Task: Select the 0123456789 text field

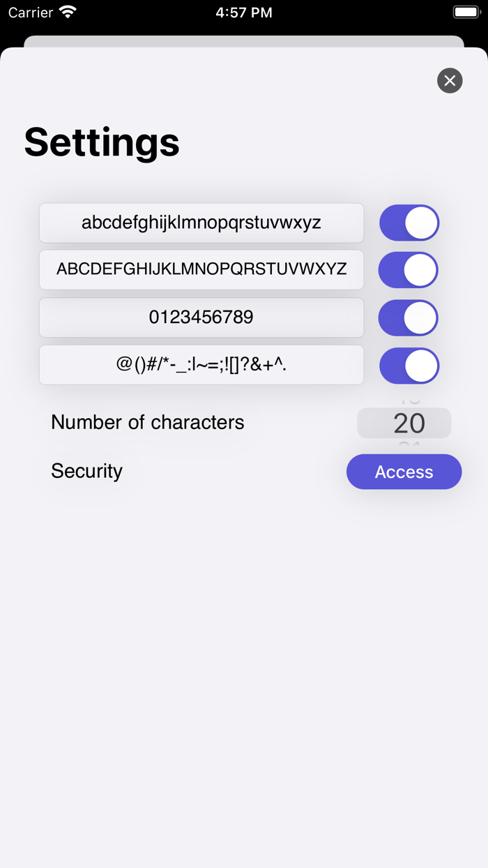Action: coord(201,317)
